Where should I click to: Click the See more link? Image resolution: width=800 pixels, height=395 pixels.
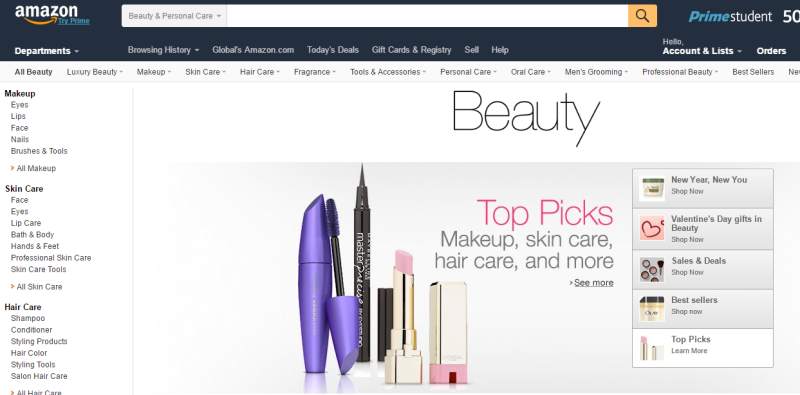click(593, 283)
